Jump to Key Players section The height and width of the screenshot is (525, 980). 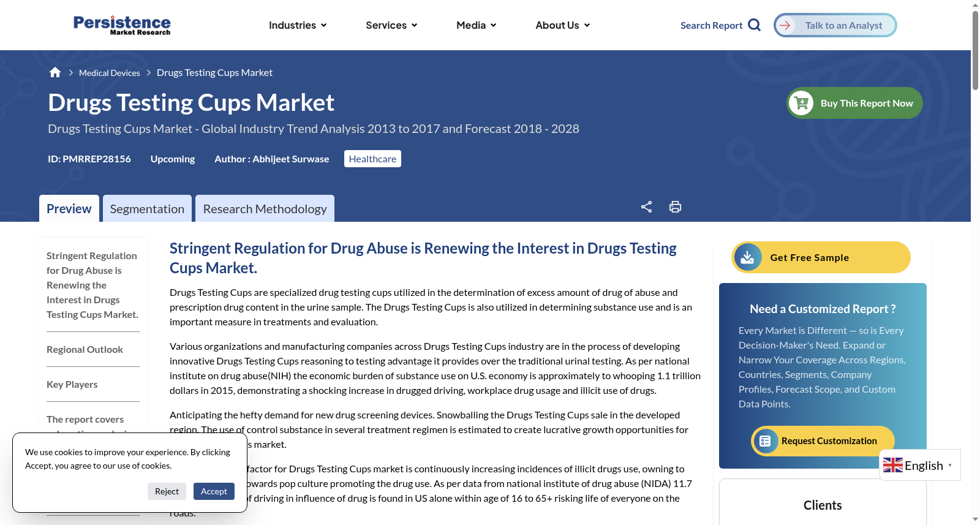click(72, 384)
